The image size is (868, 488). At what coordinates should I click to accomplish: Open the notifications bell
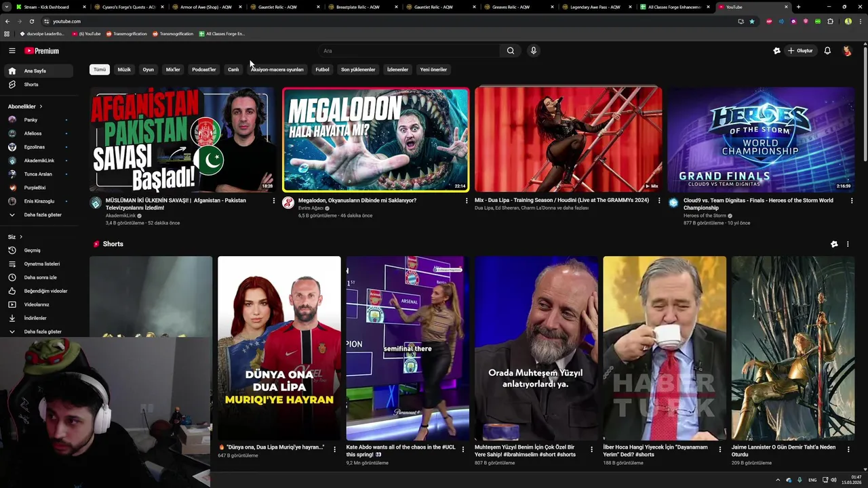coord(827,51)
